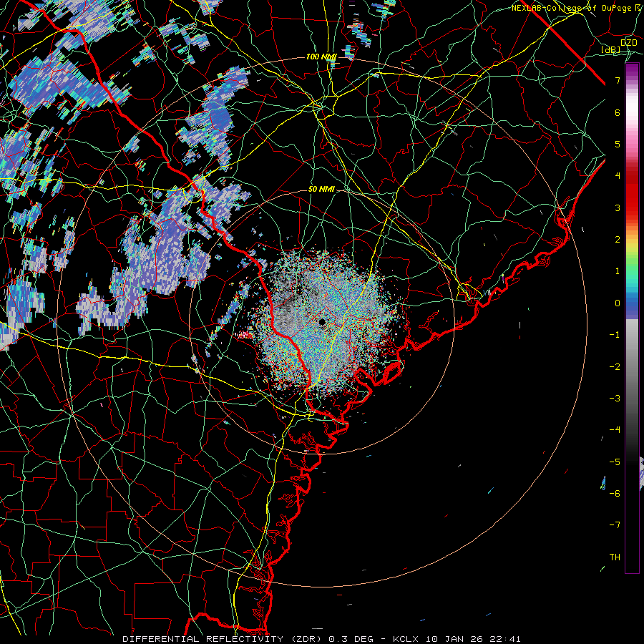Click the 1 dB value on color scale
Screen dimensions: 644x644
click(x=618, y=270)
